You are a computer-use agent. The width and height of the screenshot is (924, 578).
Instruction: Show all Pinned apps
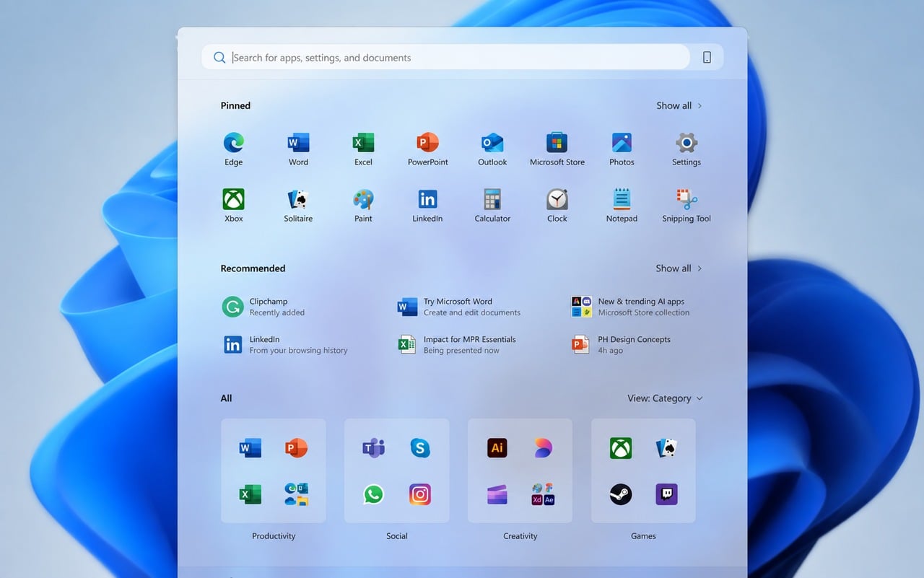click(679, 105)
